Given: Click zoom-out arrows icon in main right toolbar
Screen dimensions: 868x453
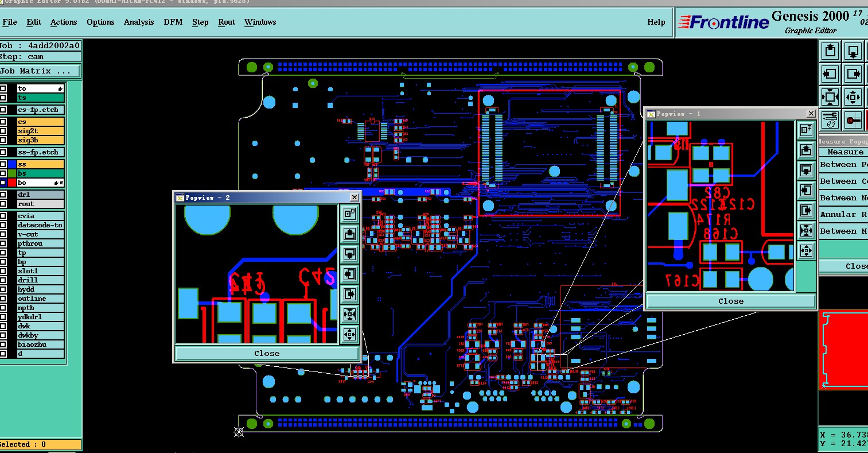Looking at the screenshot, I should click(854, 97).
